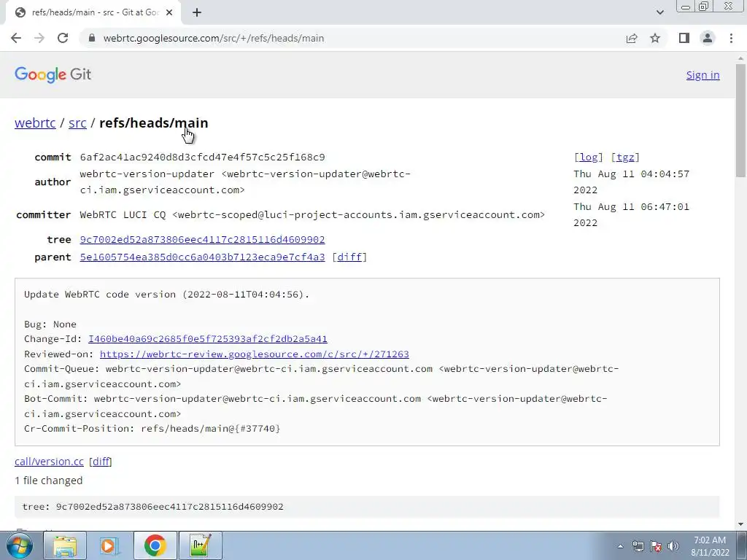
Task: Open the diff link beside parent
Action: [349, 257]
